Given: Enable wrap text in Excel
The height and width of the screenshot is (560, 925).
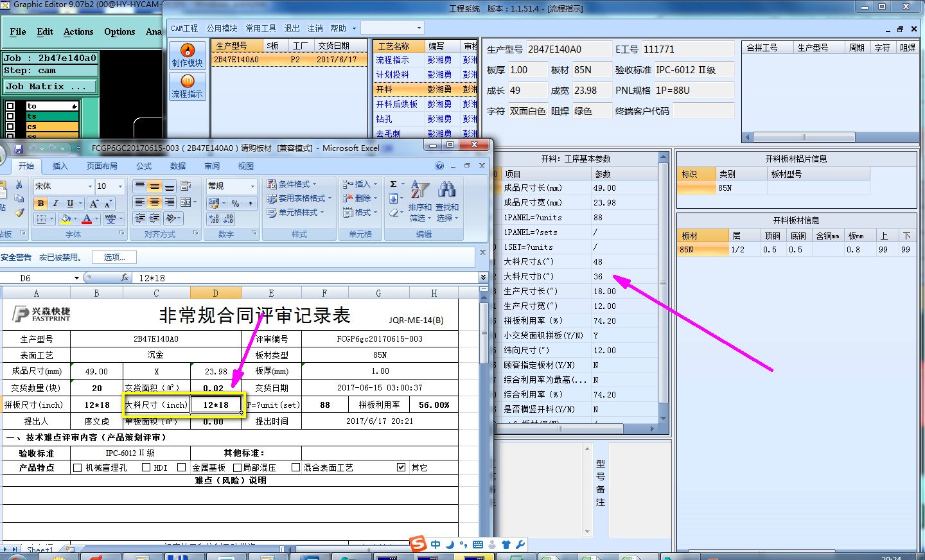Looking at the screenshot, I should (x=186, y=186).
